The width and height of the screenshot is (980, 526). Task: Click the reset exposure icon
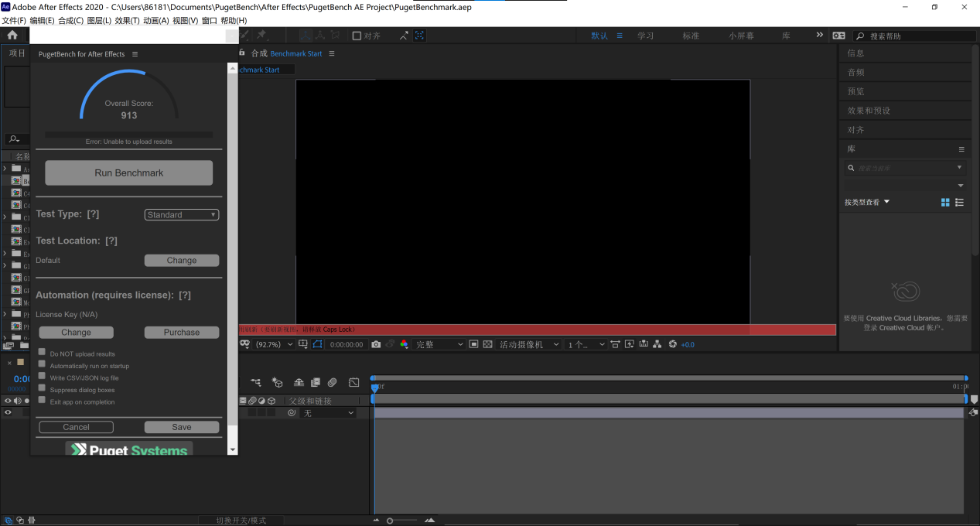[673, 344]
